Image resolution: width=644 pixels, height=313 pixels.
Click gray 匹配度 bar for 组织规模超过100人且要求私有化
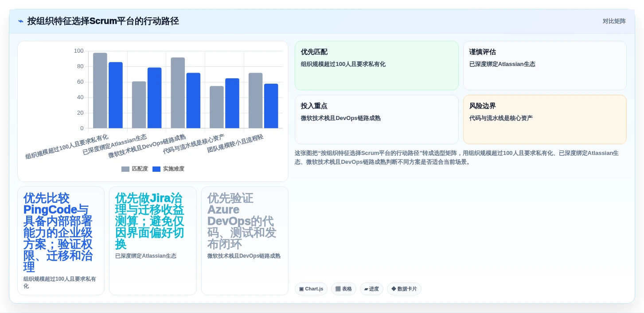tap(100, 91)
